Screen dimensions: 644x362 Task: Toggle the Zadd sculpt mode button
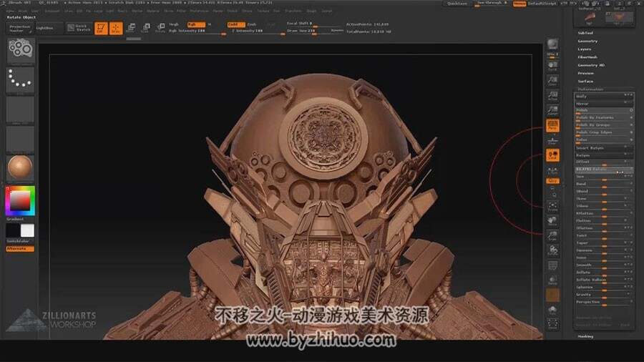click(x=235, y=24)
